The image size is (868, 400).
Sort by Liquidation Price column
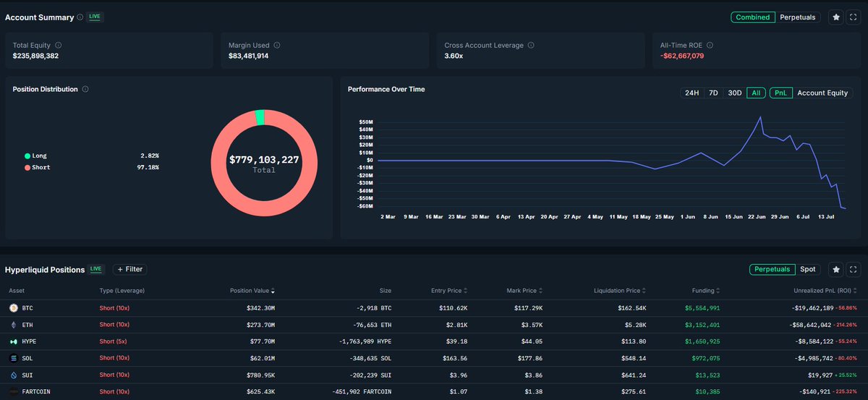(621, 291)
